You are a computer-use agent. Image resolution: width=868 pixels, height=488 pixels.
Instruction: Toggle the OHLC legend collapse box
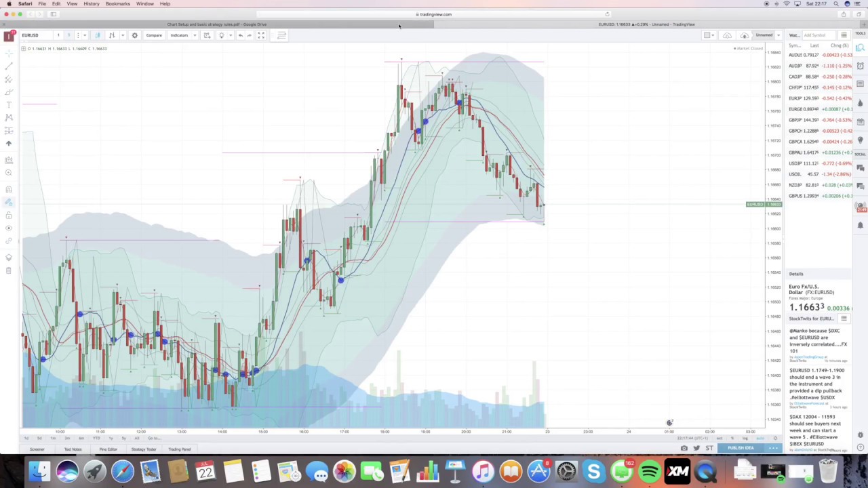coord(23,48)
